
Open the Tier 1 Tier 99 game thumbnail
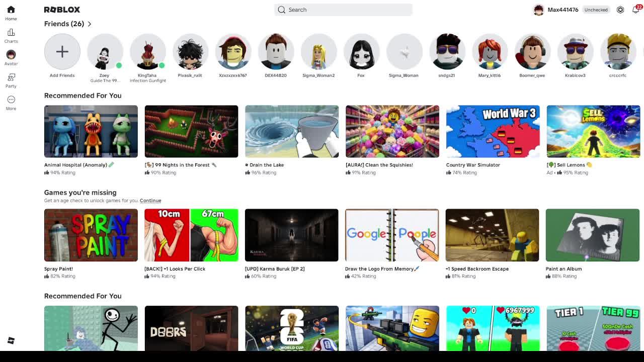tap(593, 328)
